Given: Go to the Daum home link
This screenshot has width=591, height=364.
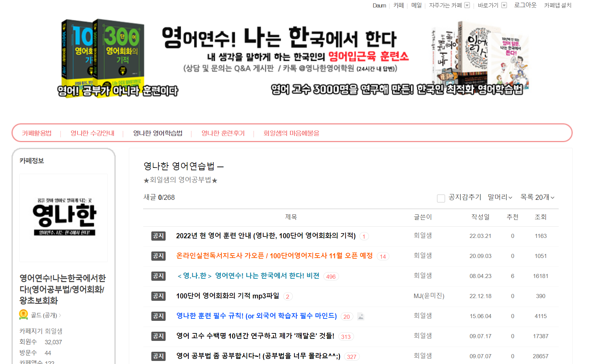Looking at the screenshot, I should [x=379, y=5].
